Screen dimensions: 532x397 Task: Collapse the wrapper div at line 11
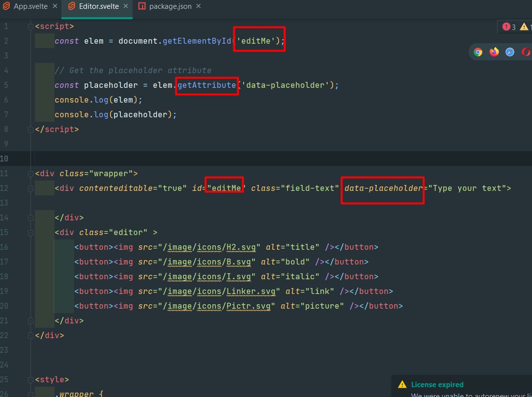click(30, 174)
